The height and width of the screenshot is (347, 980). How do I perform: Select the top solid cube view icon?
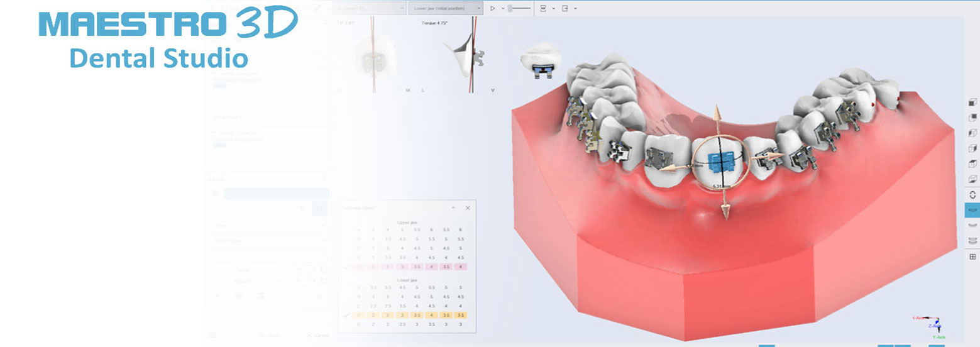(x=972, y=102)
